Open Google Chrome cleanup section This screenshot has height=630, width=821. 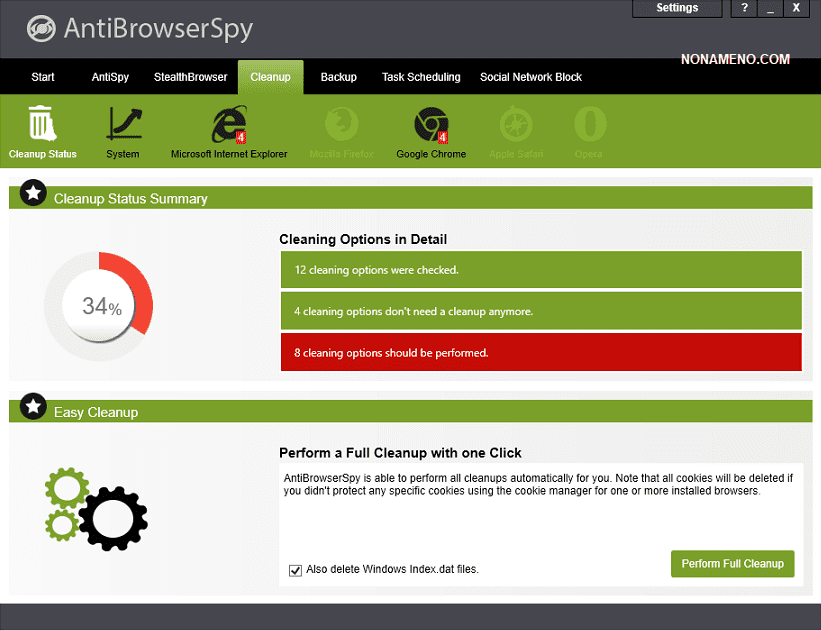431,125
